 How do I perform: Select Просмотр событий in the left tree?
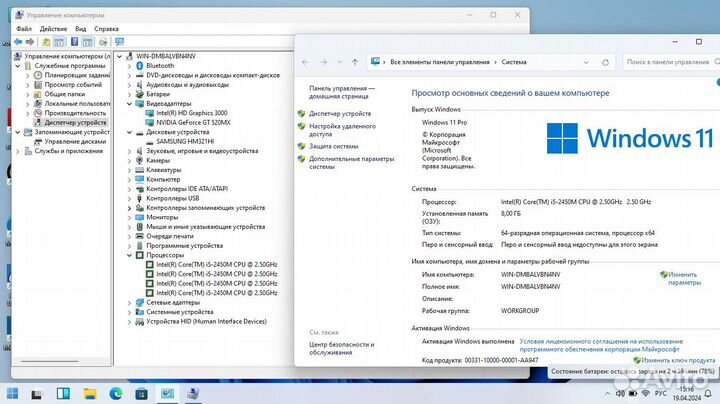point(73,84)
